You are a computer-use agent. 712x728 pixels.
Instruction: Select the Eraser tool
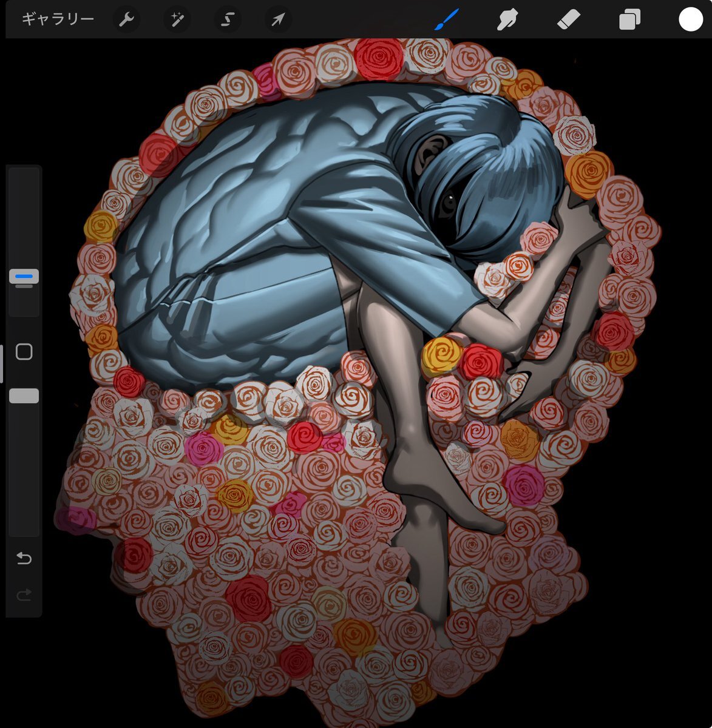click(x=568, y=20)
